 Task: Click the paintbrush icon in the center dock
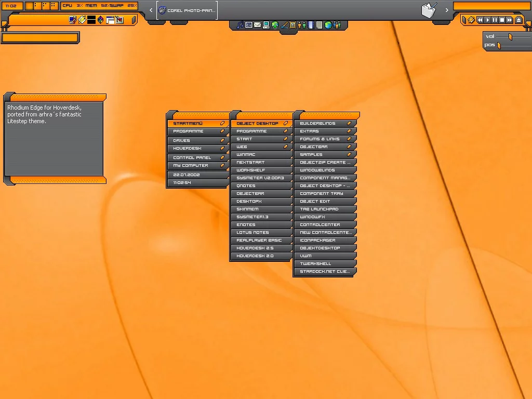tap(284, 25)
